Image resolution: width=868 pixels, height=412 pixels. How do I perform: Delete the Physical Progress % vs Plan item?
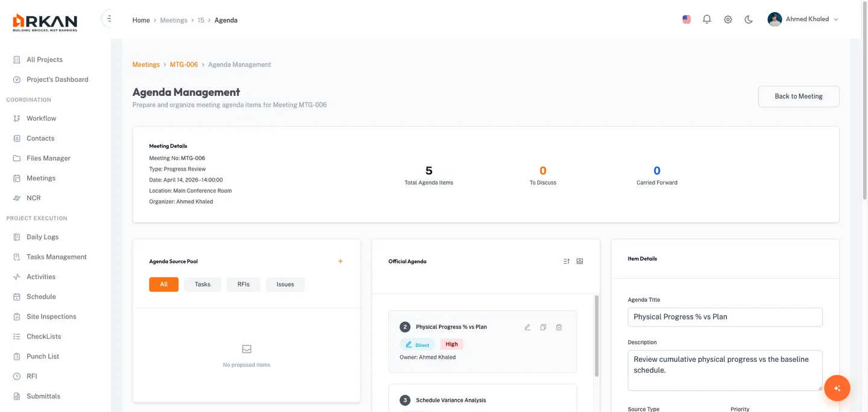pos(559,327)
